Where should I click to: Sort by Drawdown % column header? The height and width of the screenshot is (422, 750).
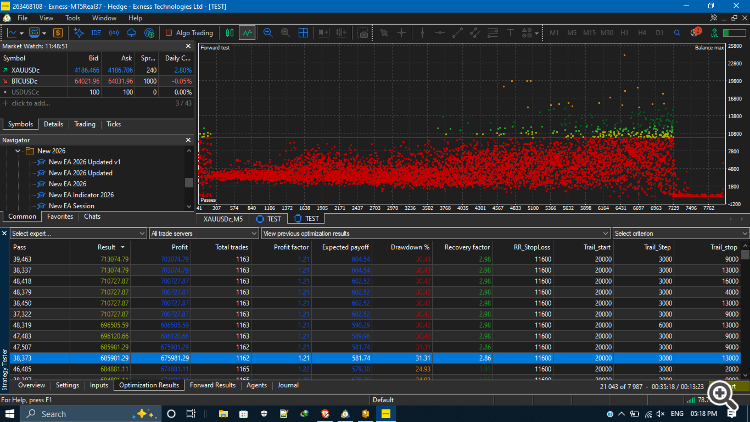(x=410, y=247)
